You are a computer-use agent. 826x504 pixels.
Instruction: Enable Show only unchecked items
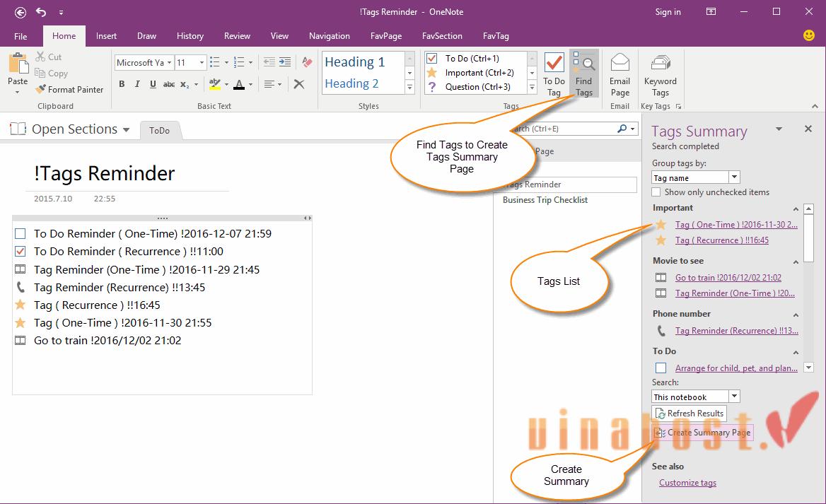pos(656,192)
